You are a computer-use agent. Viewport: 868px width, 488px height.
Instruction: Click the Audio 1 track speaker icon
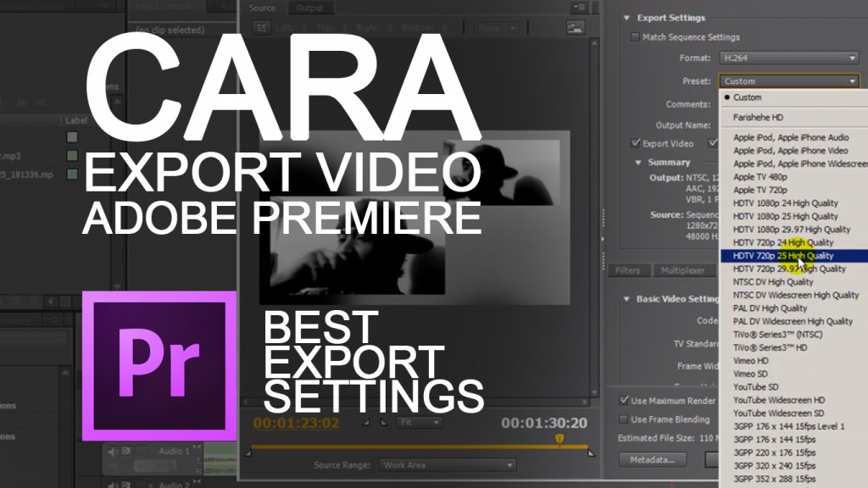pyautogui.click(x=113, y=452)
